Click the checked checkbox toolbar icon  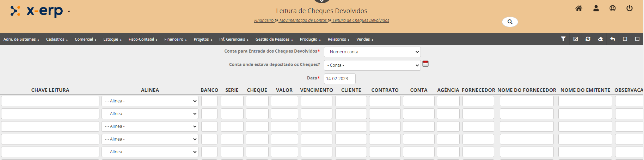[576, 39]
